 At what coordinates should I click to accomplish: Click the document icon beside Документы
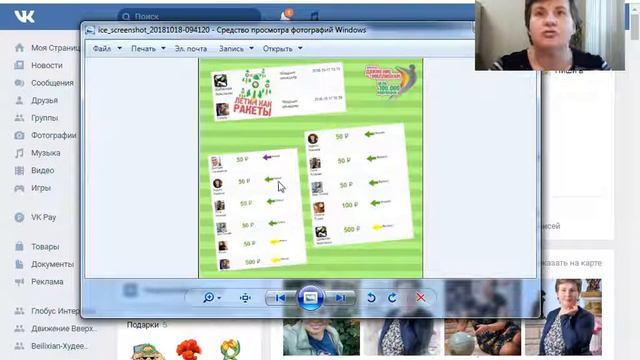[x=19, y=264]
